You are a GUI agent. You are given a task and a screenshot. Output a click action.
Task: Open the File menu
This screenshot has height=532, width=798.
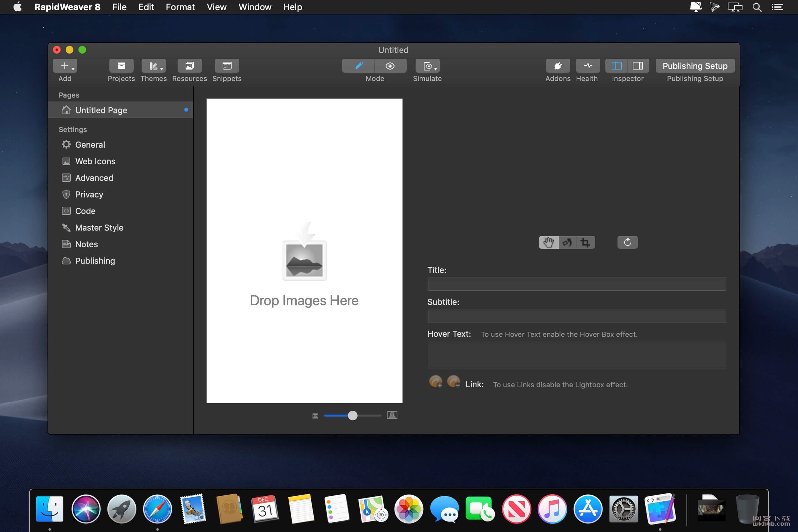tap(119, 7)
